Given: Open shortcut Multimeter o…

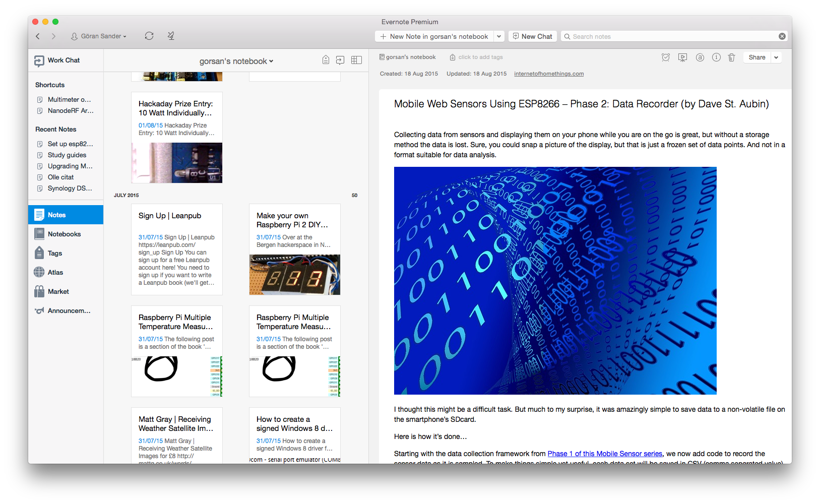Looking at the screenshot, I should point(66,100).
